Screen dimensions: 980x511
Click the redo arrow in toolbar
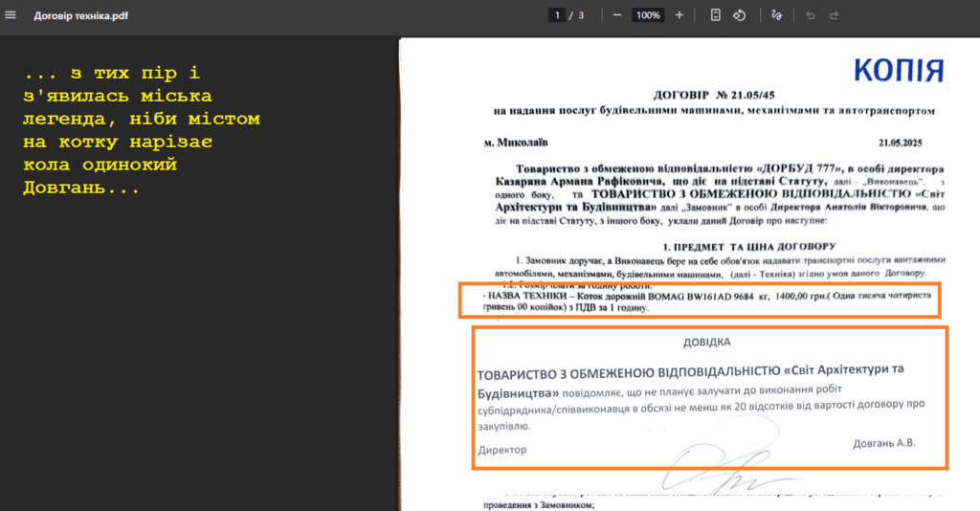click(x=835, y=15)
